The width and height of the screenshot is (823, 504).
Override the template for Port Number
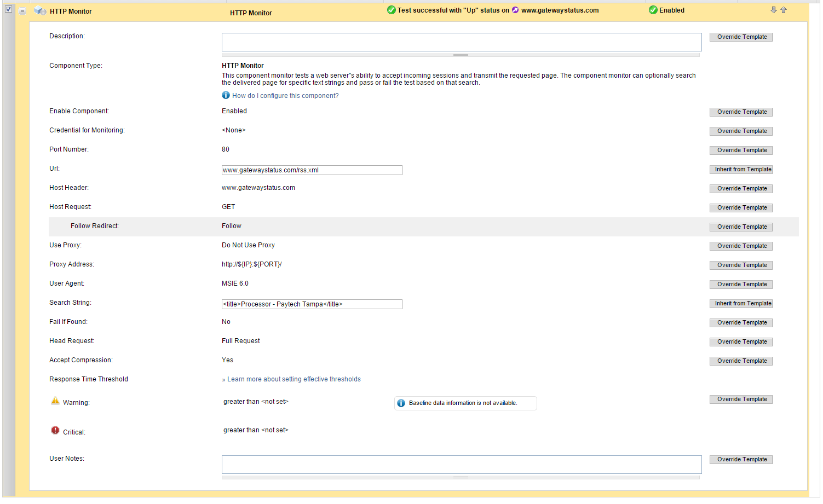(741, 150)
